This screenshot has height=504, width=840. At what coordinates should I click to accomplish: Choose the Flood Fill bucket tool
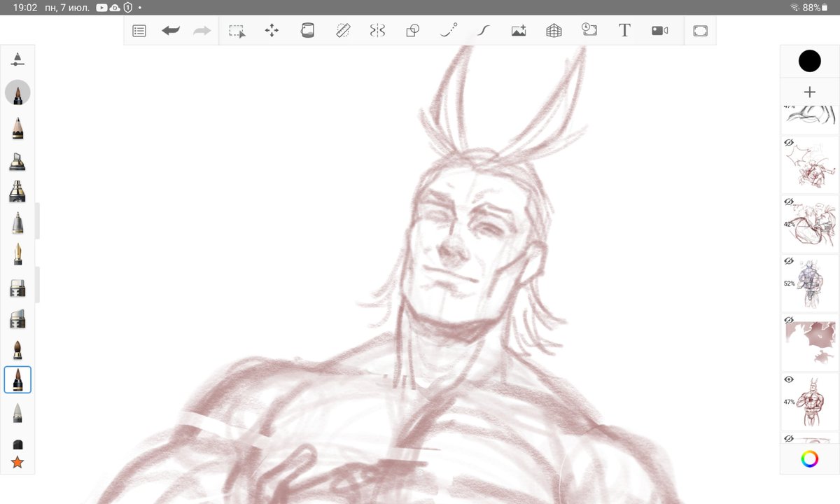307,31
